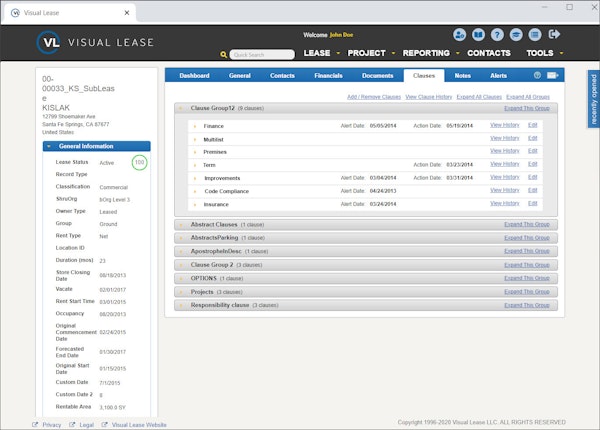Expand the Insurance clause arrow

(195, 205)
